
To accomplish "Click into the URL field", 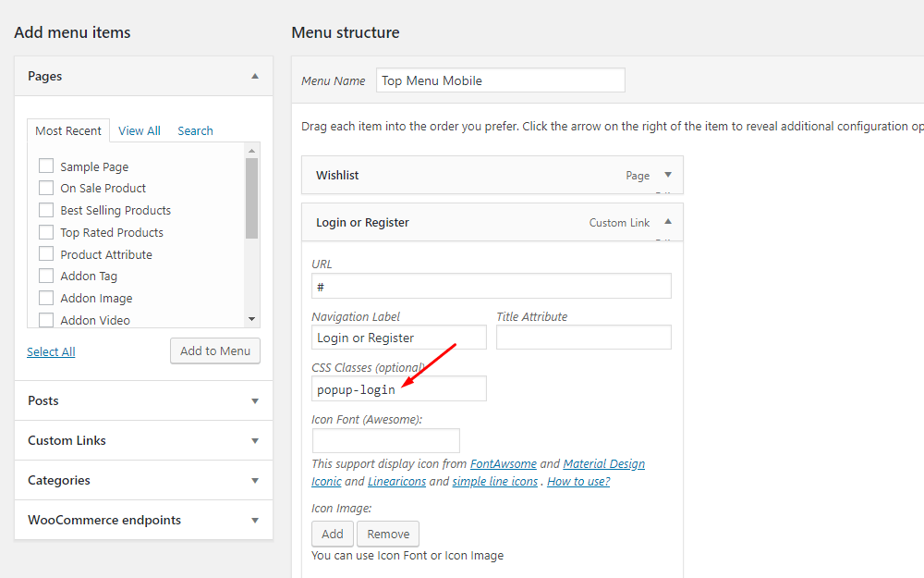I will point(492,286).
